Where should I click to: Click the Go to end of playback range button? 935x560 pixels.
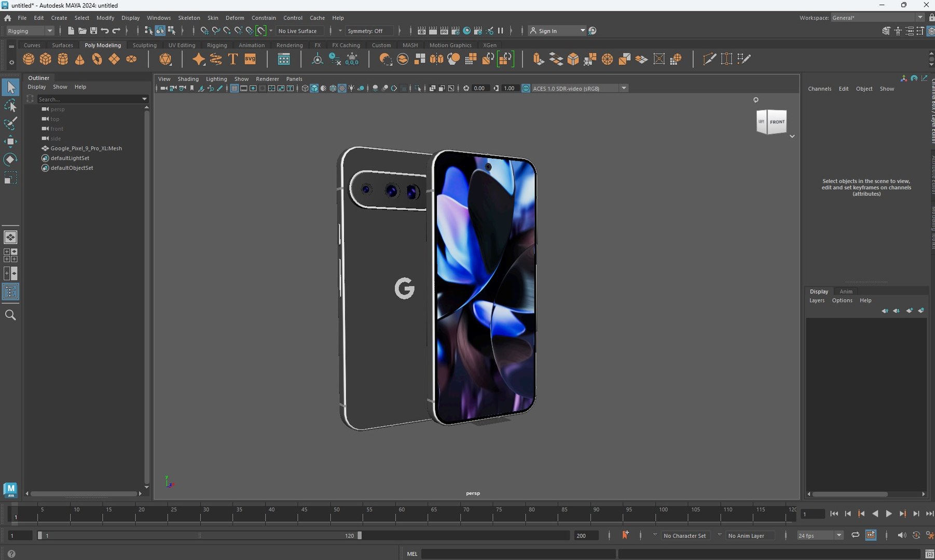click(x=929, y=514)
